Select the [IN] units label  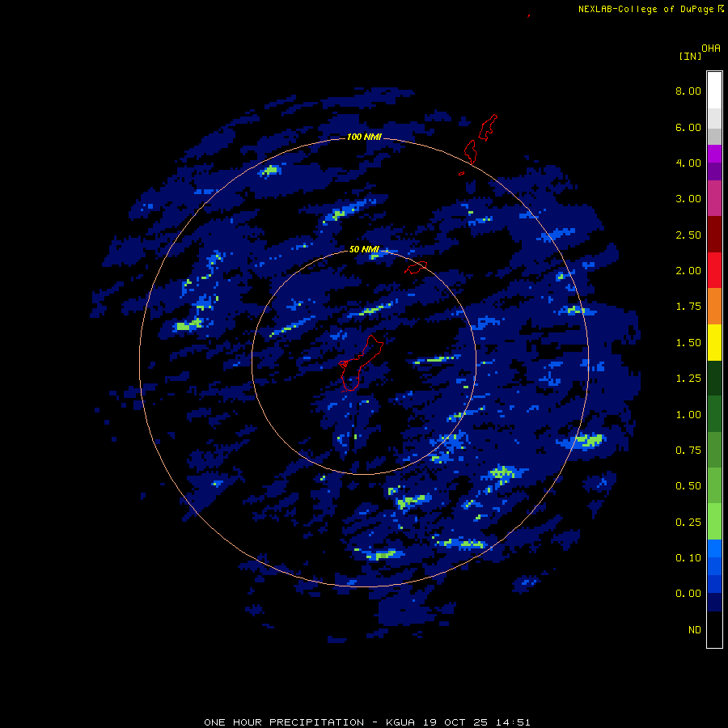coord(691,56)
